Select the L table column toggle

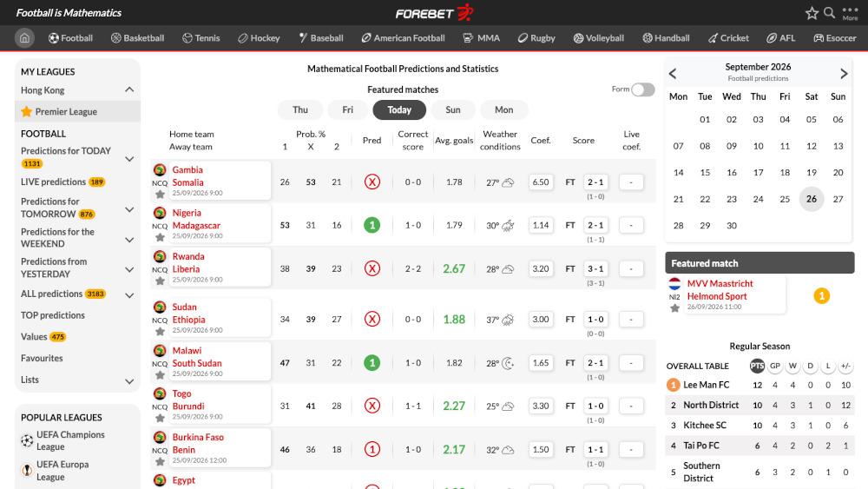[x=827, y=366]
